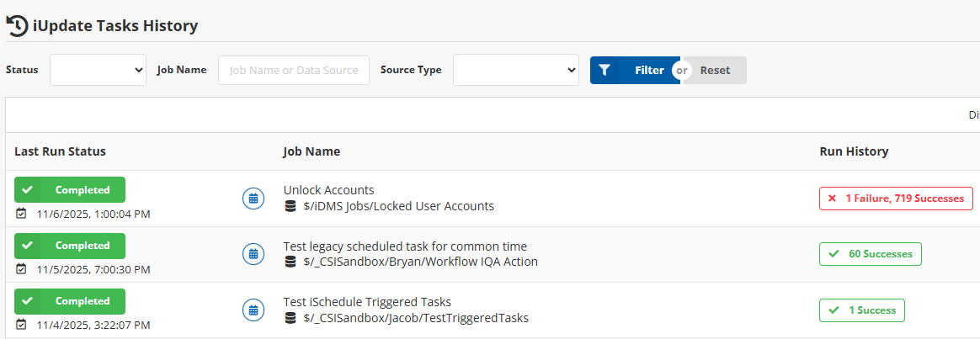Click database icon beside Locked User Accounts path
The height and width of the screenshot is (339, 980).
[290, 206]
